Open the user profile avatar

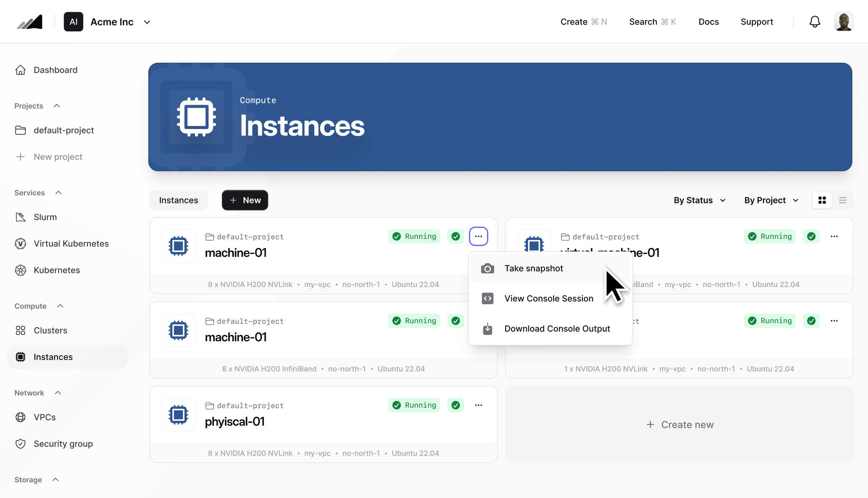(x=843, y=22)
